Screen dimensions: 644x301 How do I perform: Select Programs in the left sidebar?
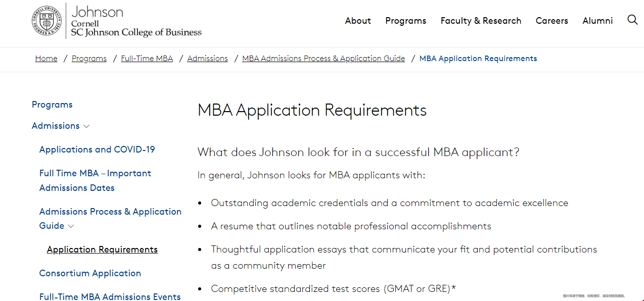[52, 105]
